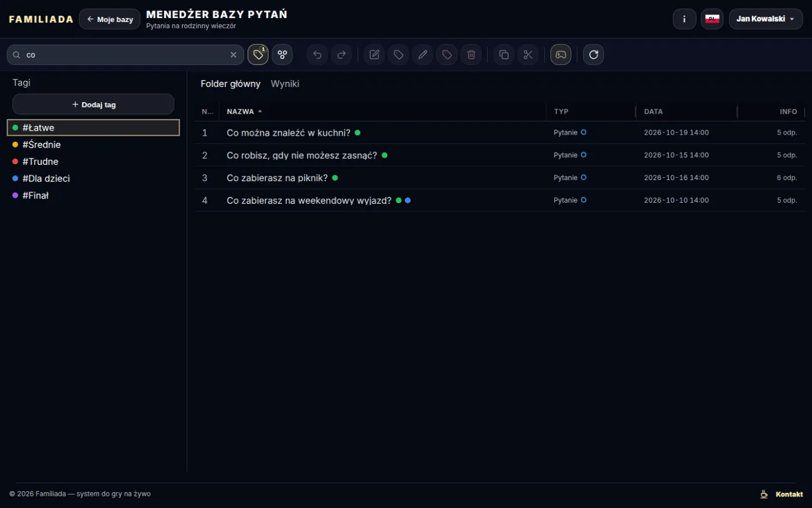Go back via Moje bazy button
The image size is (812, 508).
point(110,19)
